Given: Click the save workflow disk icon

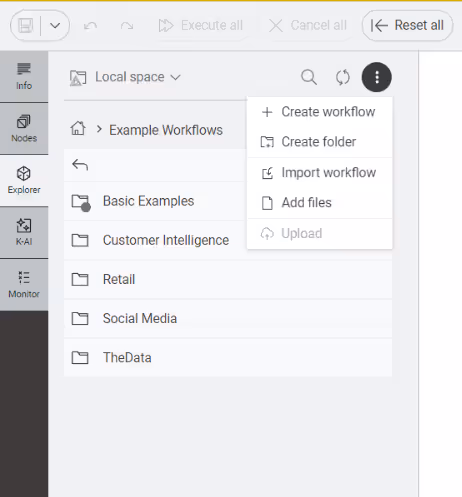Looking at the screenshot, I should click(x=25, y=26).
